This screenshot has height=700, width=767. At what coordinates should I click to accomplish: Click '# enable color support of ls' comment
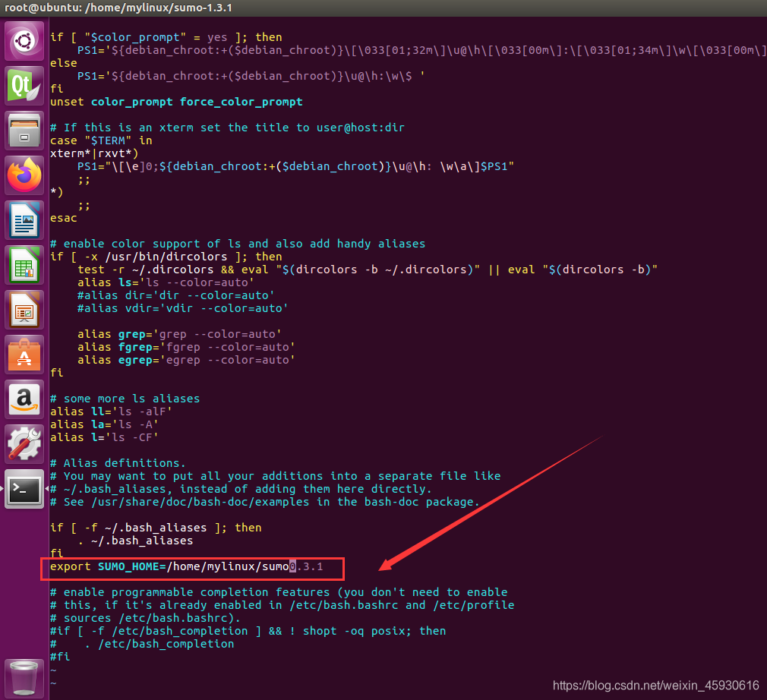pyautogui.click(x=238, y=244)
